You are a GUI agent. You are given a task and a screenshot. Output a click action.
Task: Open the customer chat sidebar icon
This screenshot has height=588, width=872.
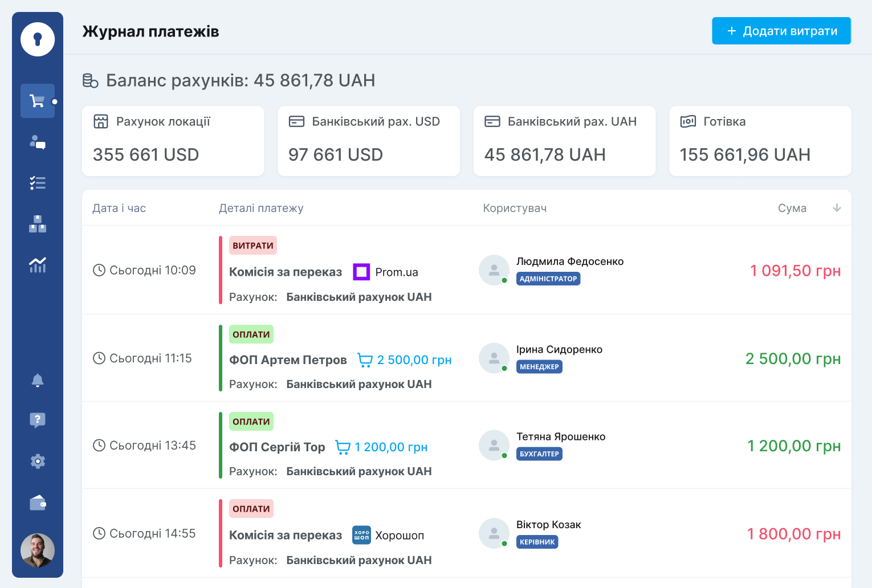tap(38, 142)
